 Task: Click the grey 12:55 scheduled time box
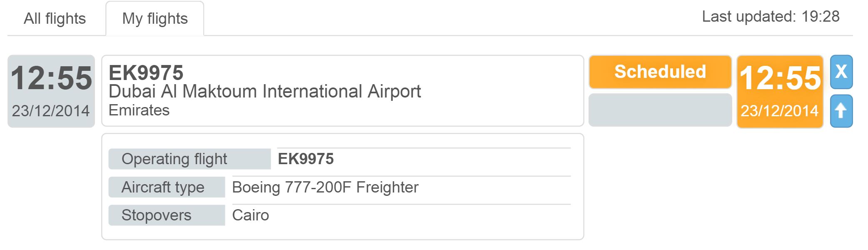pos(51,91)
